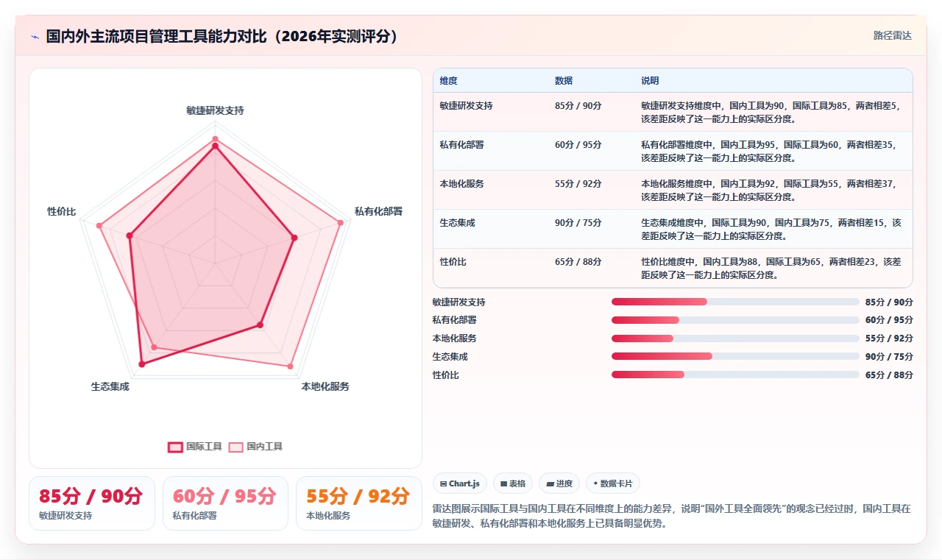Click the 85分 / 90分 table cell
The height and width of the screenshot is (560, 942).
[578, 106]
